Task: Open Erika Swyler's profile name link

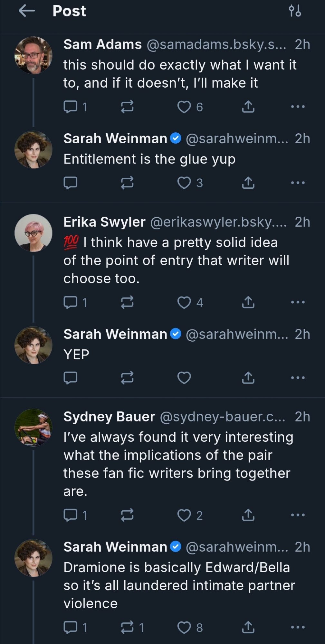Action: [104, 222]
